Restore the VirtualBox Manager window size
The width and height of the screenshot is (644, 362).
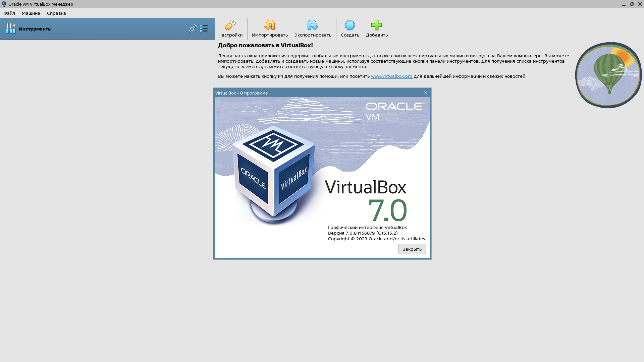[632, 4]
